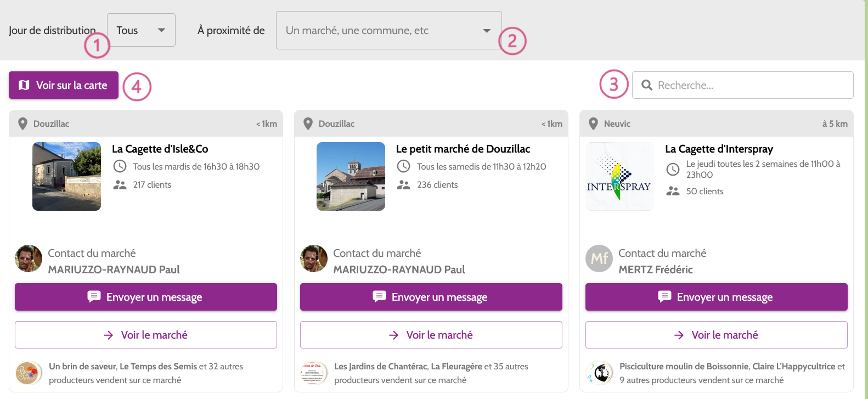868x399 pixels.
Task: Click the clients icon beside 236 clients
Action: 403,185
